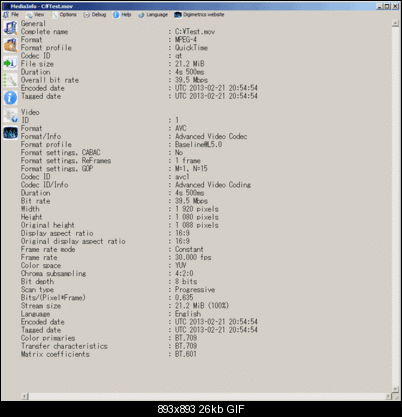The height and width of the screenshot is (417, 402).
Task: Click the dark Diginetrics icon in the sidebar
Action: click(x=10, y=133)
